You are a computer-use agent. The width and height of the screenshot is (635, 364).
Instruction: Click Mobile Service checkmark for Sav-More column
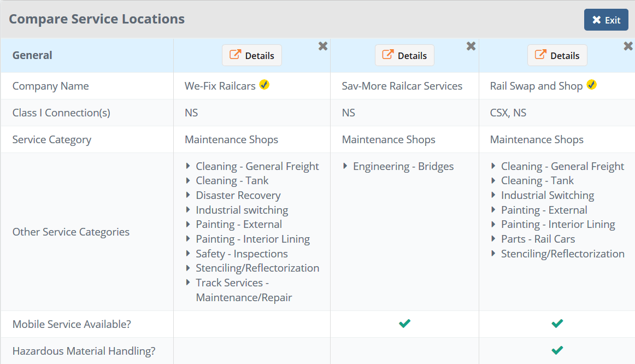point(404,324)
